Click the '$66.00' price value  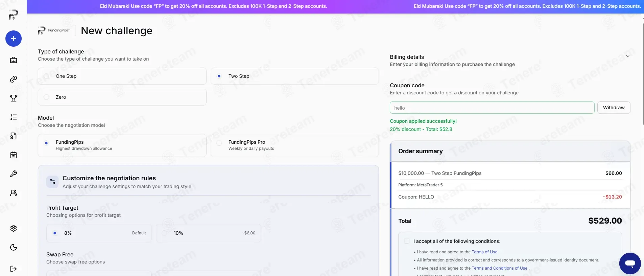tap(614, 173)
